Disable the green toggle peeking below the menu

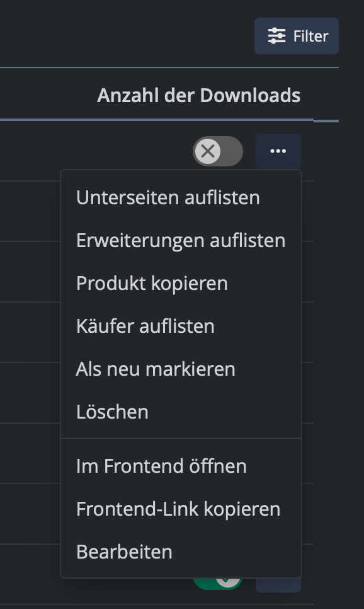218,584
